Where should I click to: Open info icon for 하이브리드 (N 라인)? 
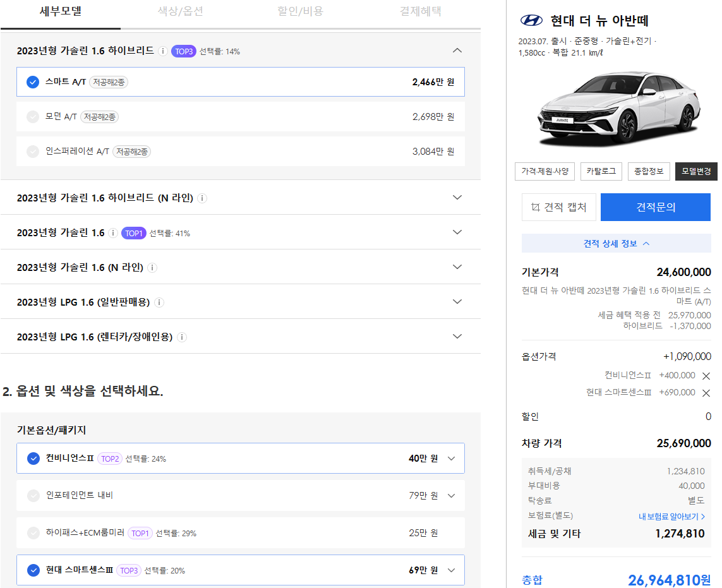click(202, 198)
